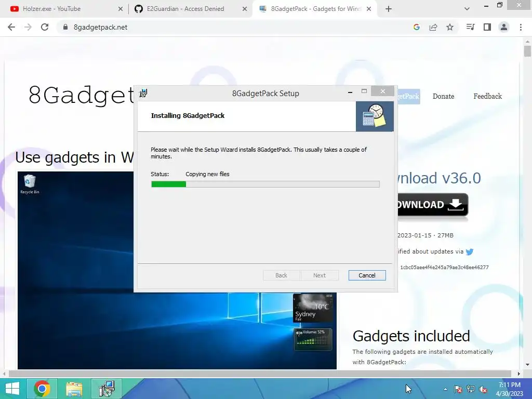Screen dimensions: 532x399
Task: Click the disabled Next button in Setup
Action: (x=320, y=275)
